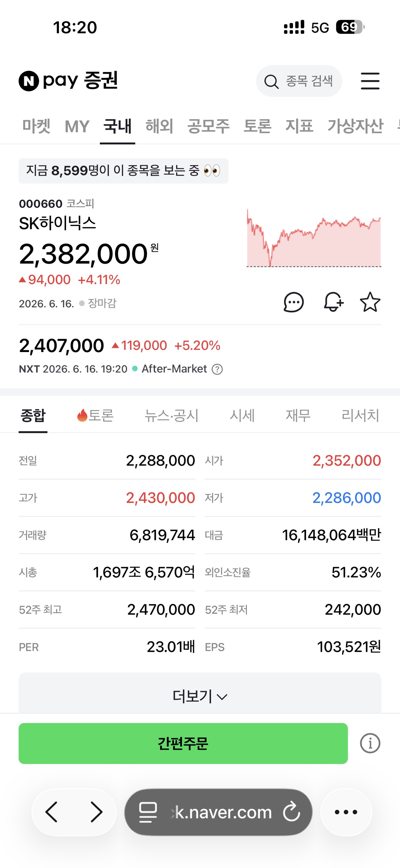Image resolution: width=400 pixels, height=868 pixels.
Task: Open the stock discussion chat bubble icon
Action: 294,302
